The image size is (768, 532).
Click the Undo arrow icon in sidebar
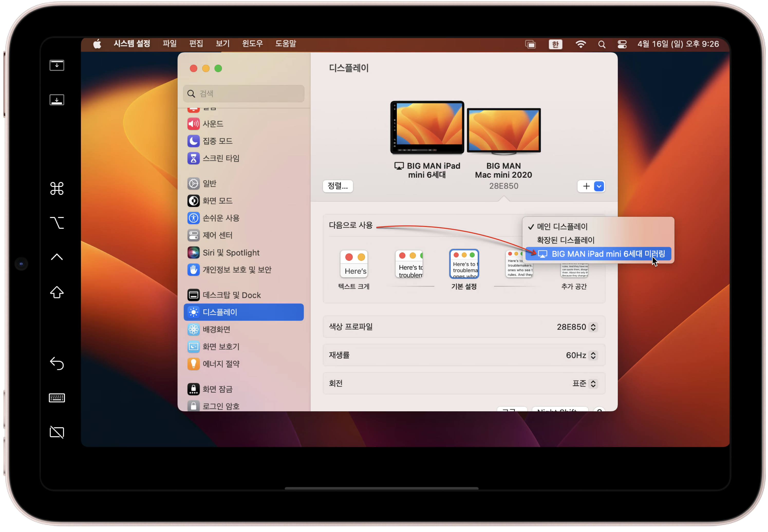pyautogui.click(x=57, y=363)
